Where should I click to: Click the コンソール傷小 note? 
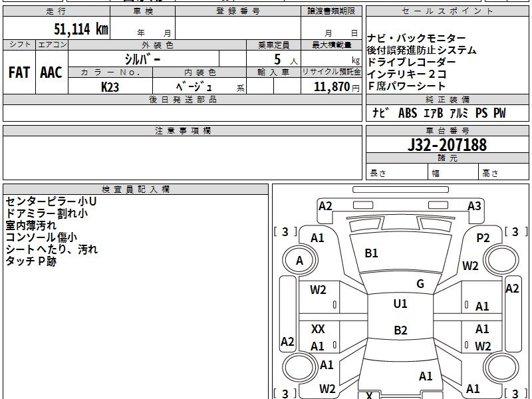coord(41,237)
